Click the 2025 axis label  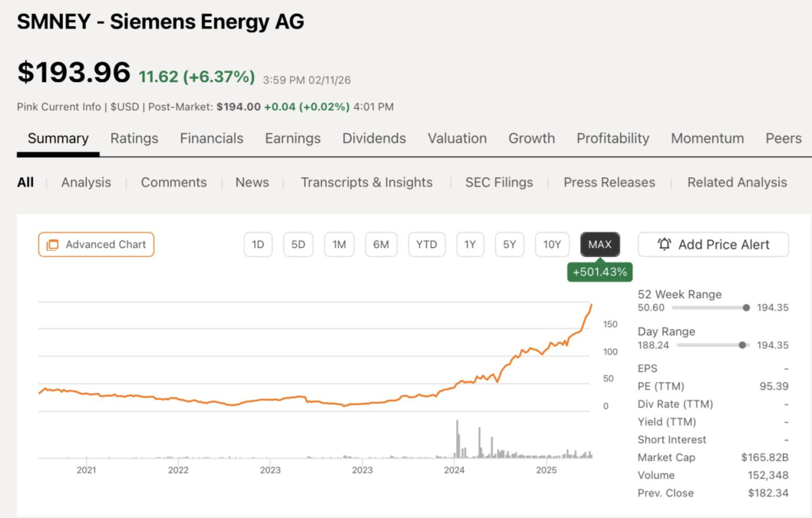tap(546, 470)
